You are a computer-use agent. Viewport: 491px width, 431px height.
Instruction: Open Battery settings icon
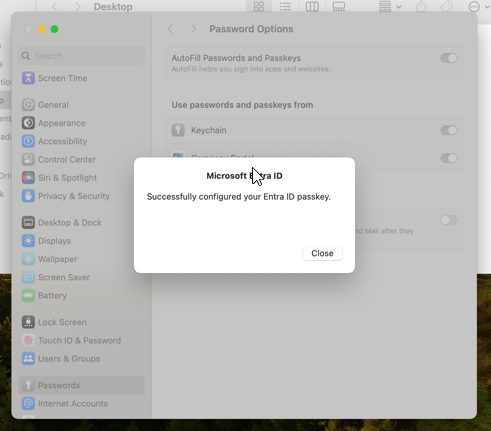click(x=28, y=296)
